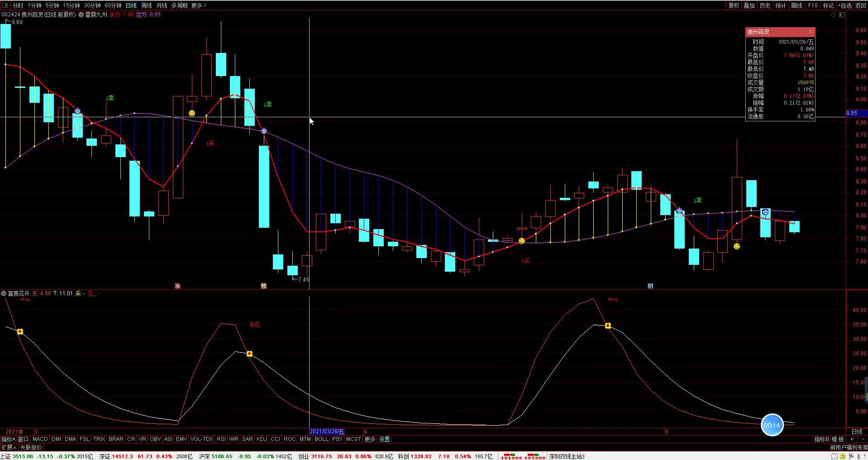This screenshot has height=460, width=868.
Task: Click the panel layout icon at top-left
Action: [x=5, y=5]
